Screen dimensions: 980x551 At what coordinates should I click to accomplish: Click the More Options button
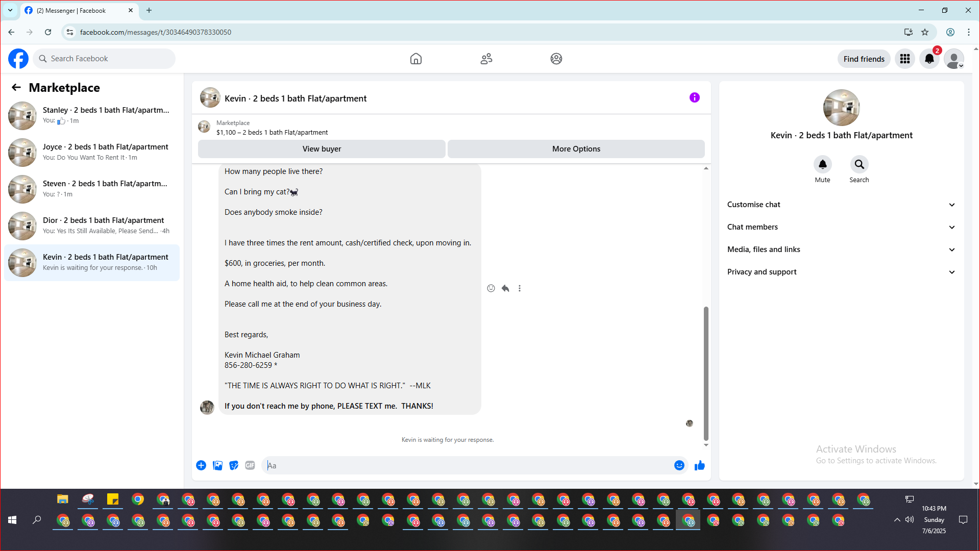576,149
